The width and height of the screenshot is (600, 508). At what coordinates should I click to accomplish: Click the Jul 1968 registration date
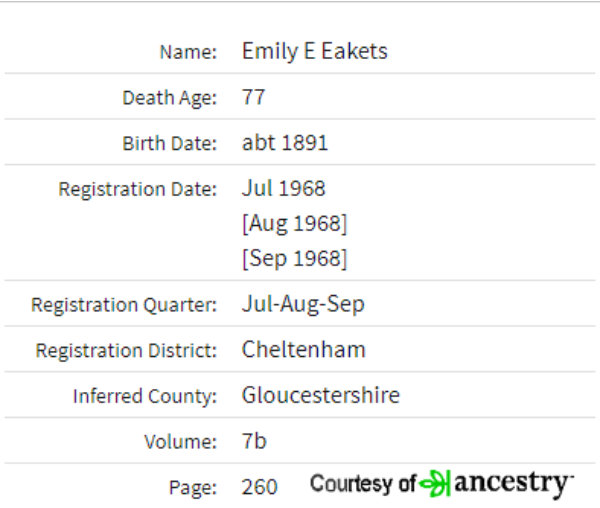click(284, 189)
